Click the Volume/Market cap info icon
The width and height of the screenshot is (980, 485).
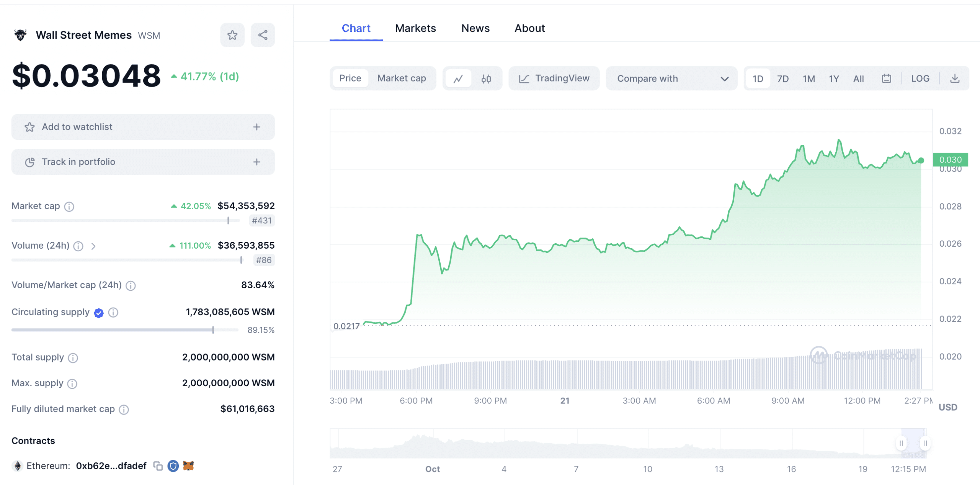click(x=131, y=285)
